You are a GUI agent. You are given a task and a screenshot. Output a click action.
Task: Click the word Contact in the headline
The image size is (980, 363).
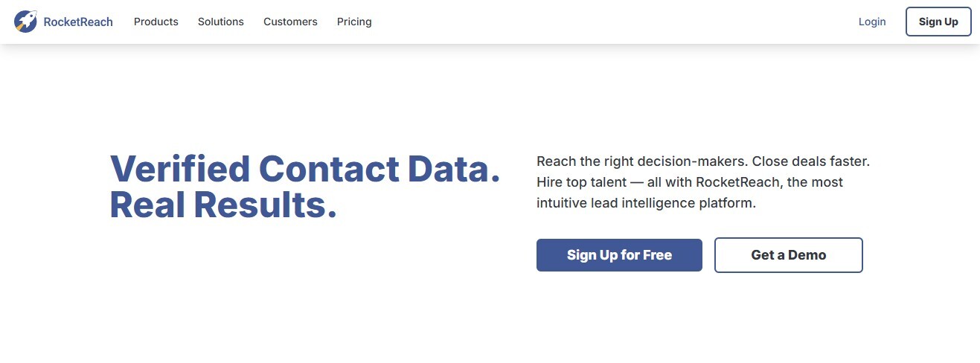[x=329, y=170]
